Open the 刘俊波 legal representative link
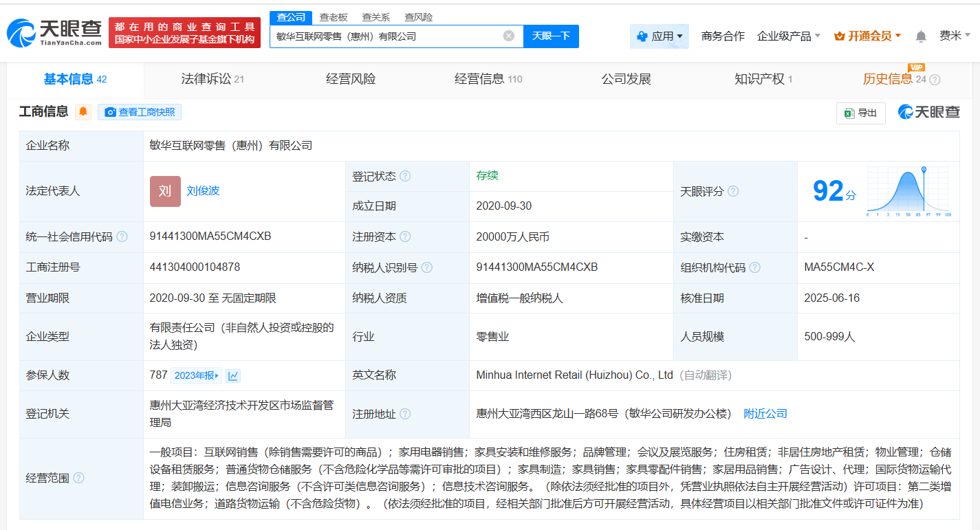The image size is (980, 530). (x=203, y=190)
